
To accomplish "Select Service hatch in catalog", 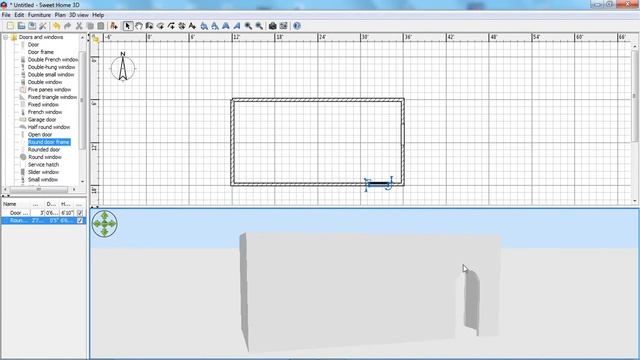I will (43, 164).
